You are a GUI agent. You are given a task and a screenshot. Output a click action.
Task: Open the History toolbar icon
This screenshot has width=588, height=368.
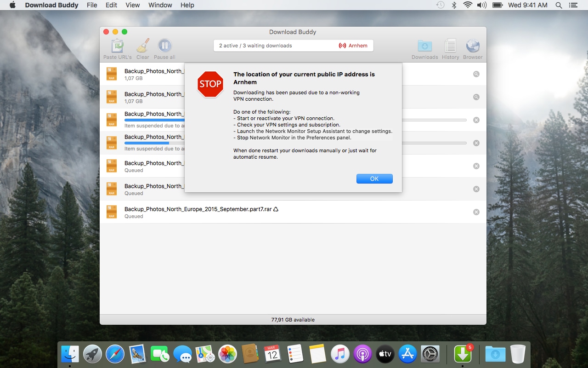pyautogui.click(x=450, y=46)
